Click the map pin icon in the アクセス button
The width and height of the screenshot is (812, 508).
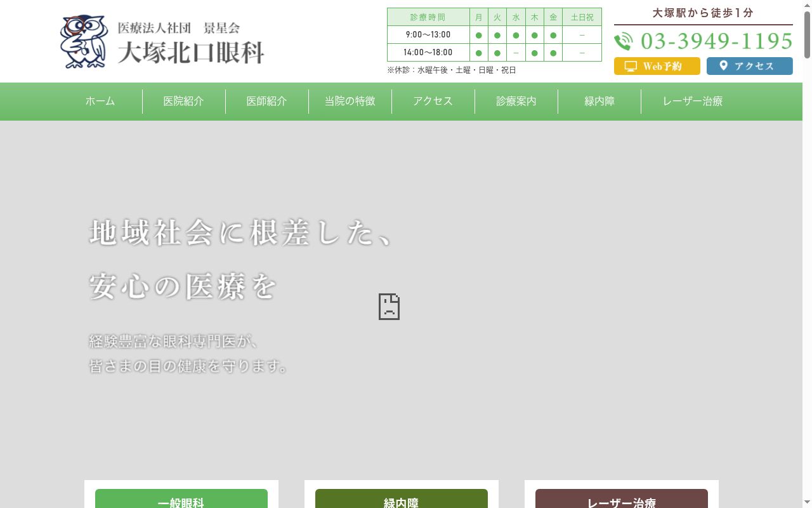[x=723, y=65]
